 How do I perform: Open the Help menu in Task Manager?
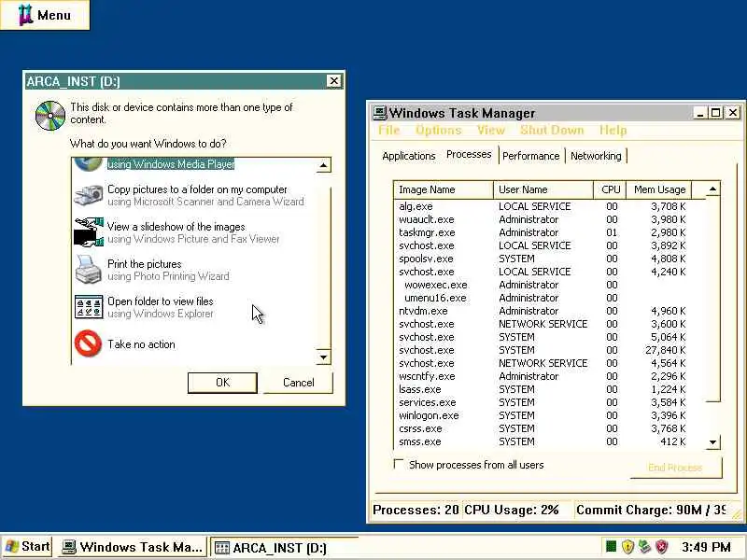tap(613, 130)
